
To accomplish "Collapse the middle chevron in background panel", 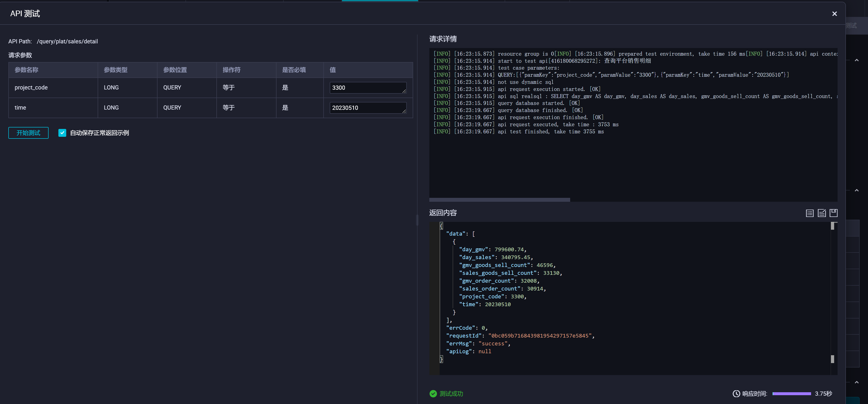I will tap(856, 190).
